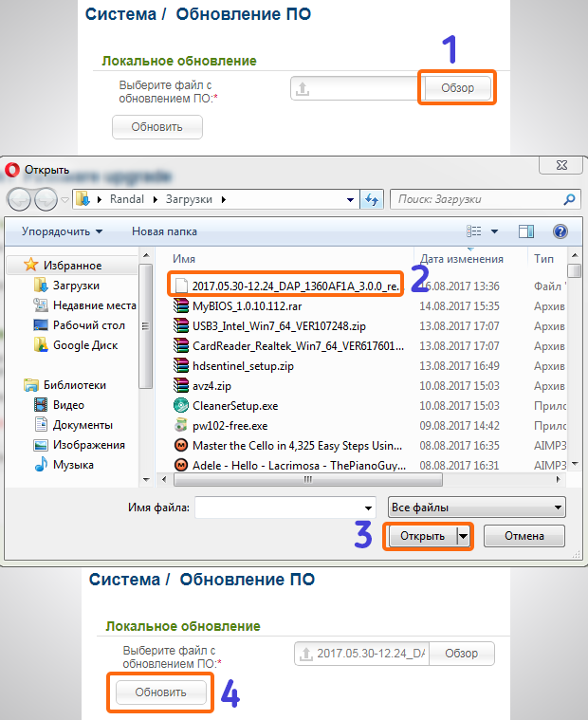Viewport: 588px width, 720px height.
Task: Click the help question mark icon
Action: [x=560, y=231]
